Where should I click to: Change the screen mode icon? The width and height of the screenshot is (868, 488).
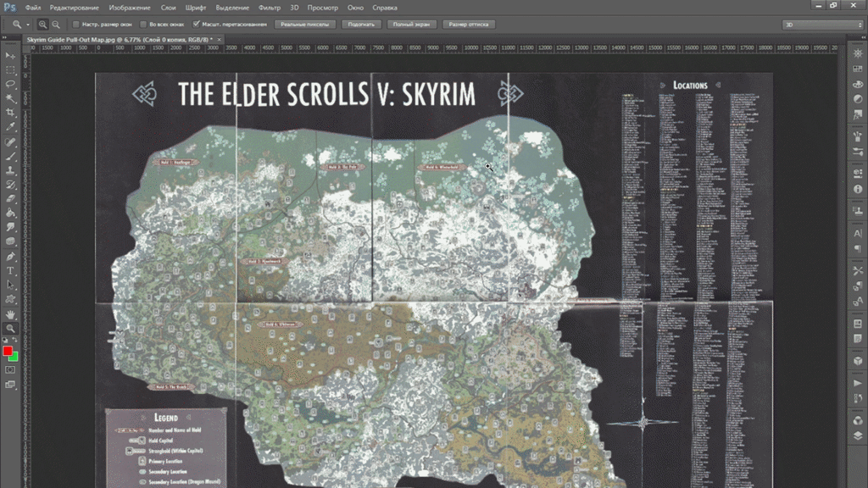click(x=10, y=384)
